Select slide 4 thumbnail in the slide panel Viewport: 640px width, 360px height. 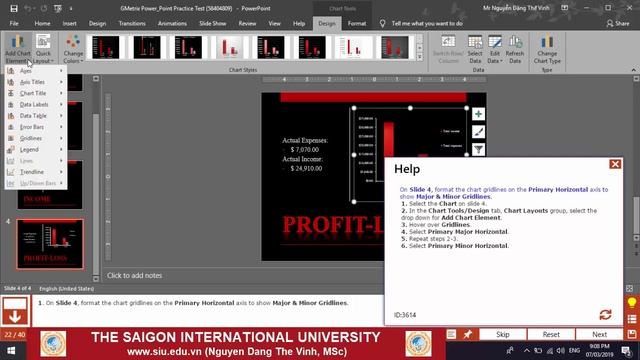50,244
